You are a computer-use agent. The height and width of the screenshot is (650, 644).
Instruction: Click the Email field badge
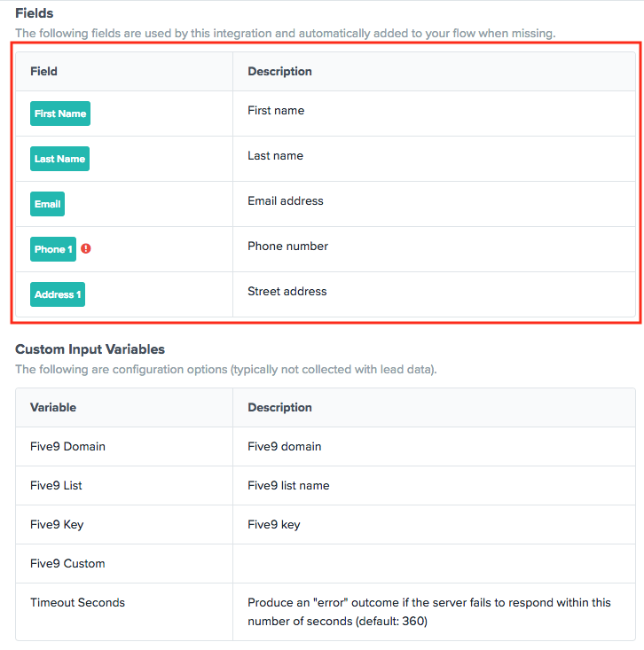(47, 204)
